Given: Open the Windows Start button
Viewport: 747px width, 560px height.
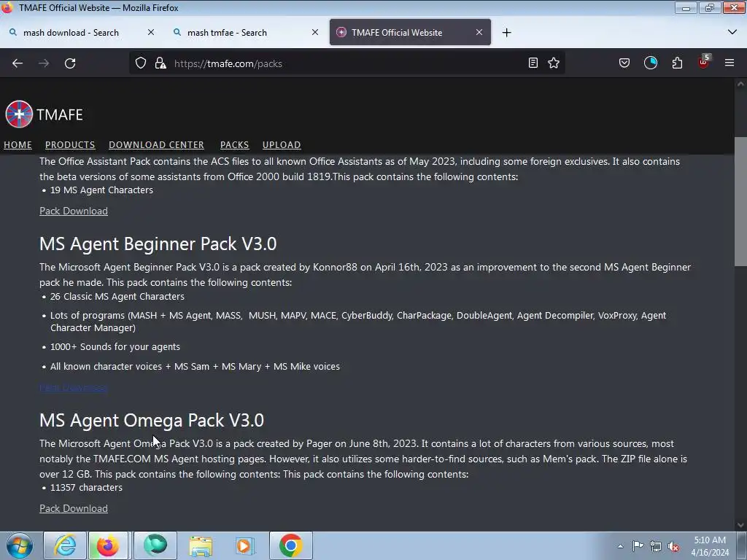Looking at the screenshot, I should coord(20,545).
